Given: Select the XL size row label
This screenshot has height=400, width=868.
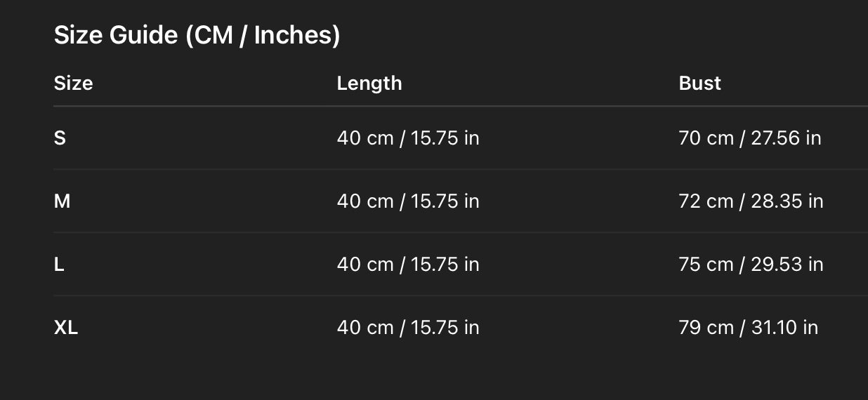Looking at the screenshot, I should 66,328.
